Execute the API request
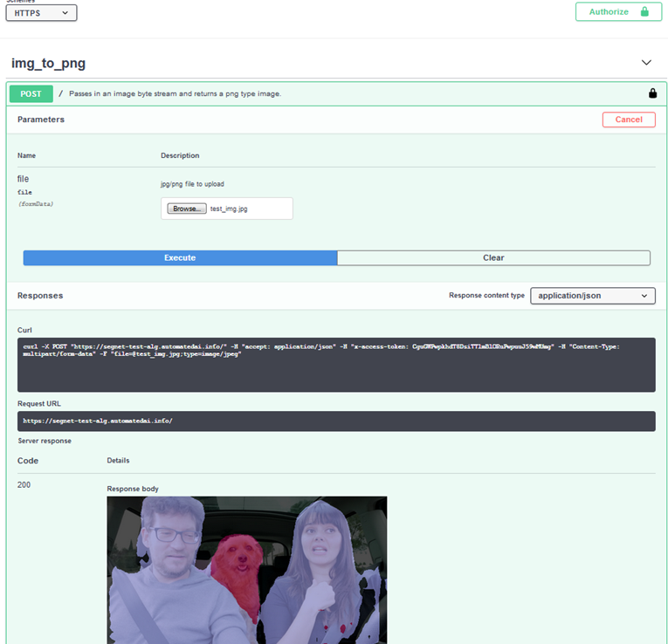Screen dimensions: 668x644 [x=180, y=258]
